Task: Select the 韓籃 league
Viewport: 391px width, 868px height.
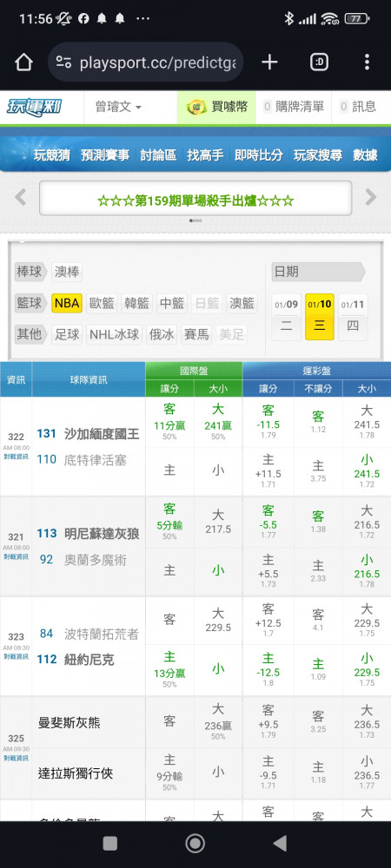Action: coord(136,303)
